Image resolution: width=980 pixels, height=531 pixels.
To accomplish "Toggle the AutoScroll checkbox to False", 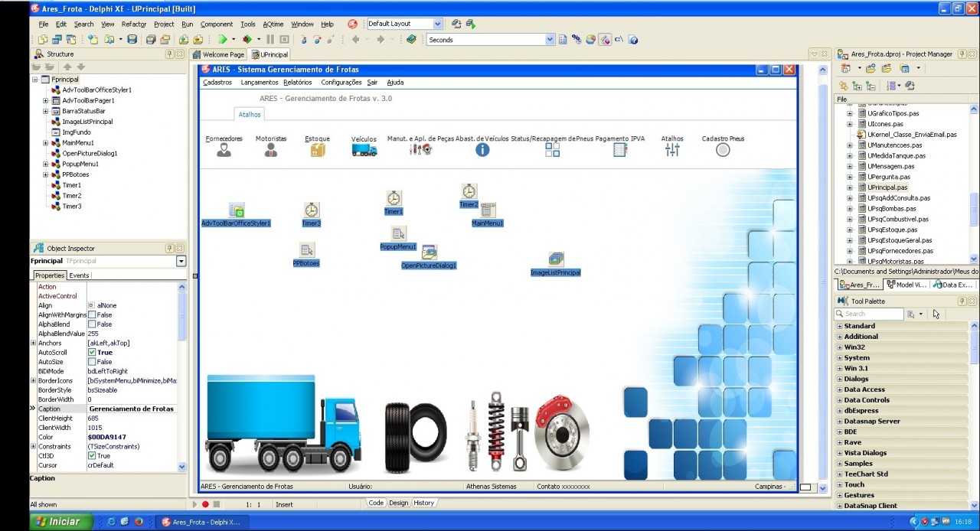I will [91, 352].
